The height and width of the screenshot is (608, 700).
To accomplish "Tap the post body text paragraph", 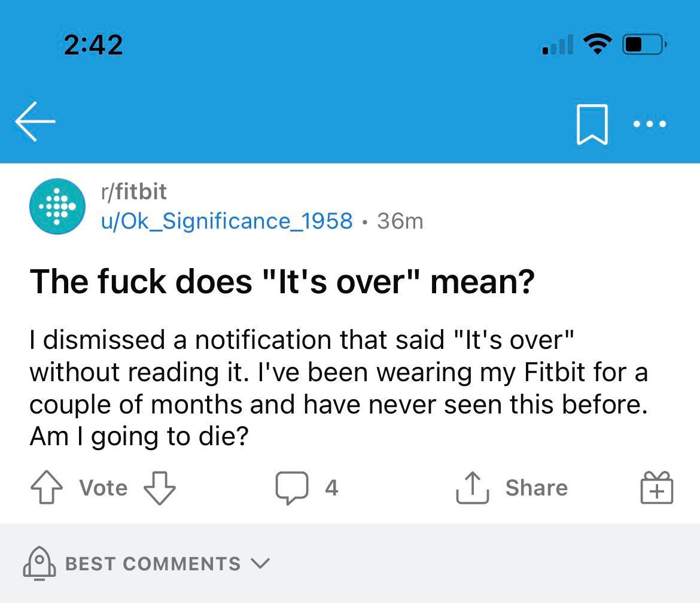I will (338, 388).
